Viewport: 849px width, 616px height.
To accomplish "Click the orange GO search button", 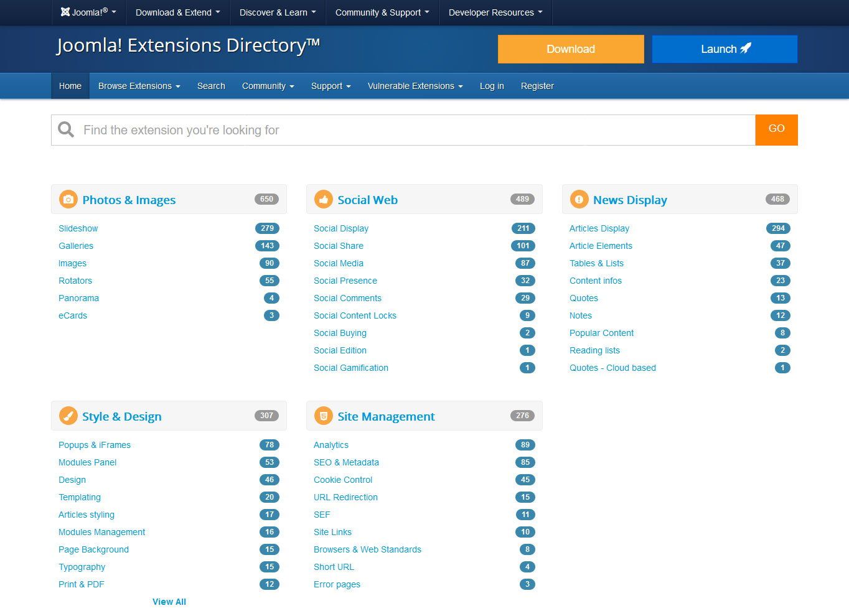I will (776, 129).
